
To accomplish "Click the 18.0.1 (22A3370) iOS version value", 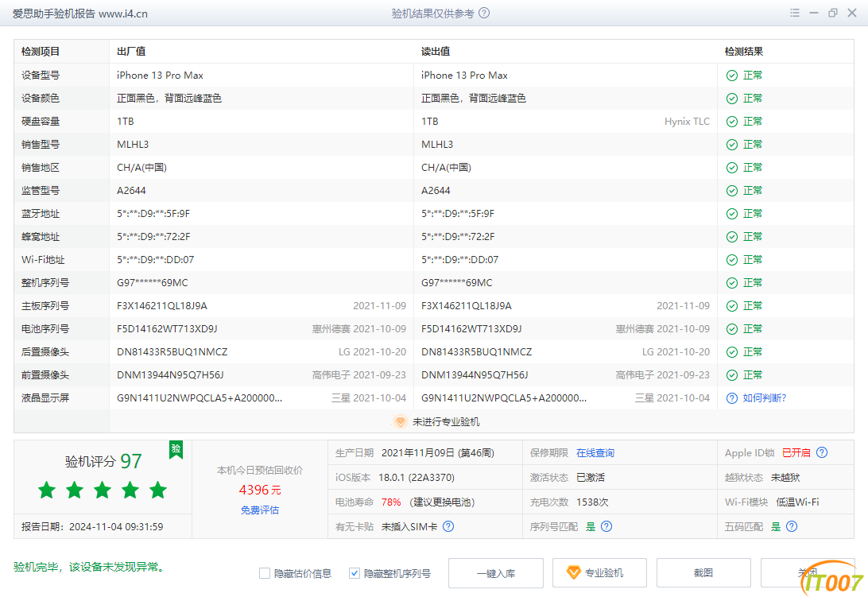I will tap(417, 478).
